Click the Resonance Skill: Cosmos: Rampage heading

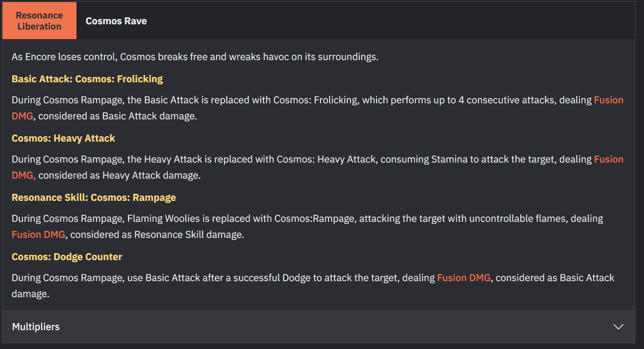(94, 198)
